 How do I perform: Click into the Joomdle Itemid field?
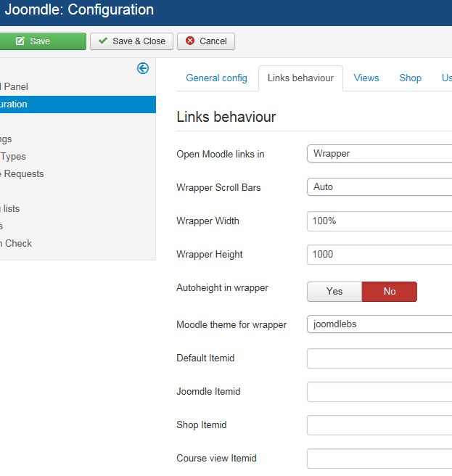point(379,392)
